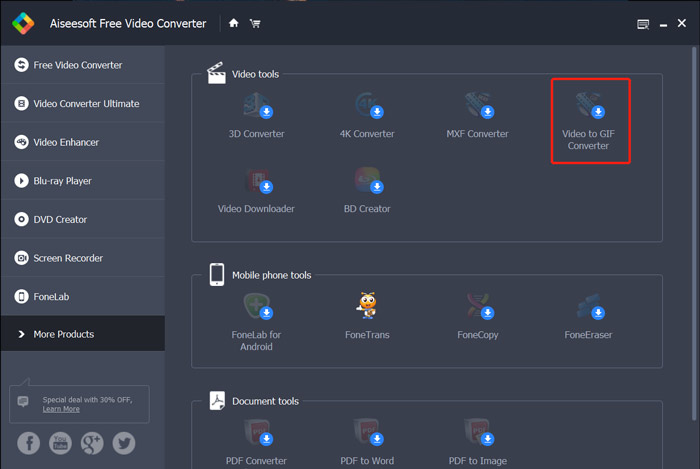Image resolution: width=700 pixels, height=469 pixels.
Task: Select the 4K Converter icon
Action: pyautogui.click(x=369, y=105)
